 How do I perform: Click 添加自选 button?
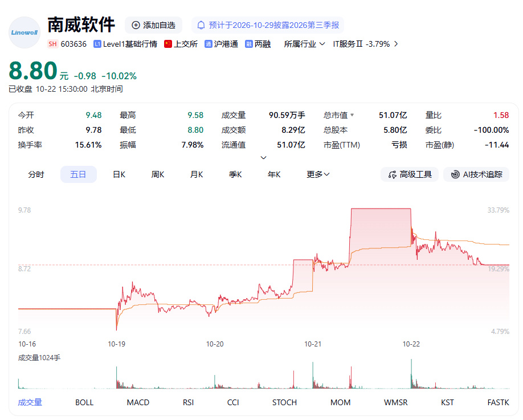153,25
